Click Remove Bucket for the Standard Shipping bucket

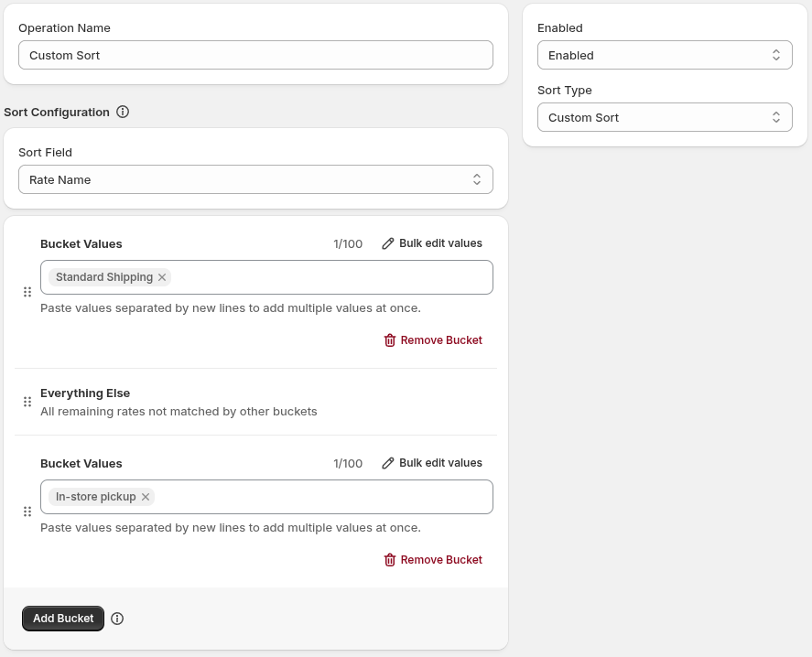[433, 340]
